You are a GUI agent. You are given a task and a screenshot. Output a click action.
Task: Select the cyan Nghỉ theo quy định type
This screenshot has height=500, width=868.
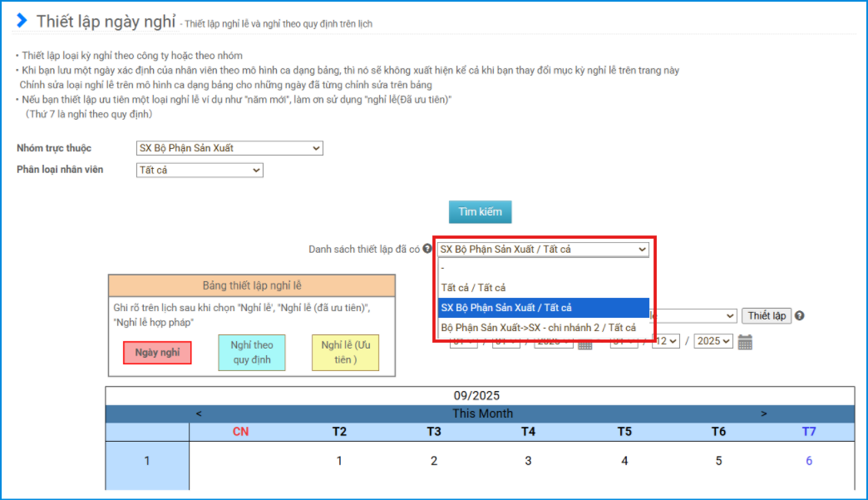click(x=252, y=353)
